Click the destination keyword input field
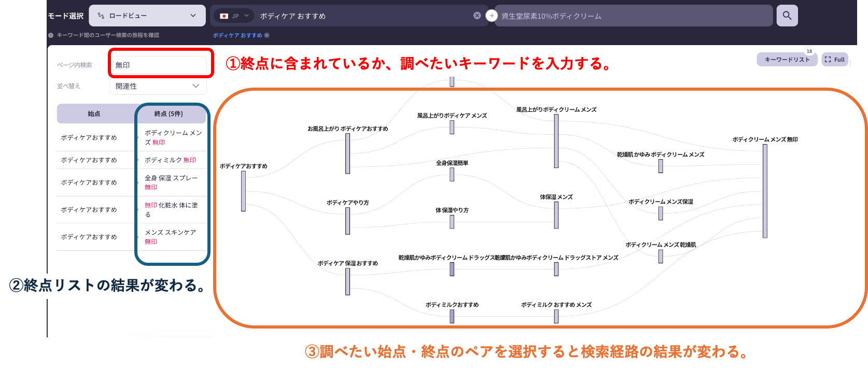Image resolution: width=868 pixels, height=370 pixels. 633,16
